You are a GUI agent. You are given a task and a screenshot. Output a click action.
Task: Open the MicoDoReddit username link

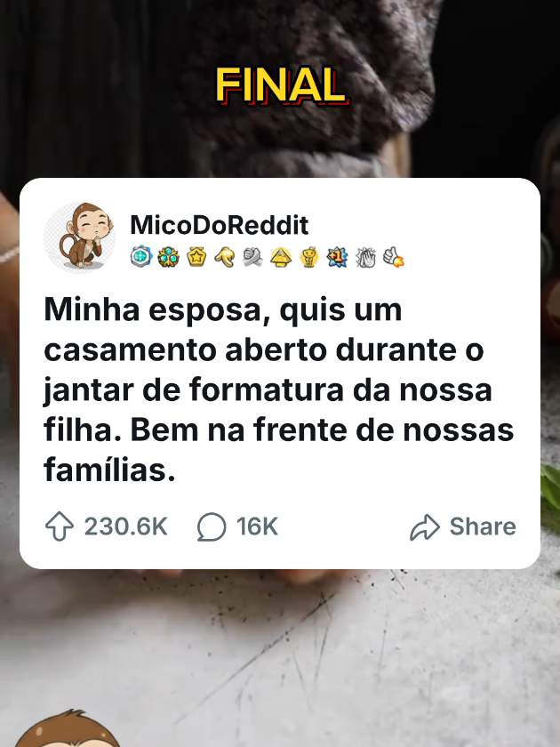220,225
